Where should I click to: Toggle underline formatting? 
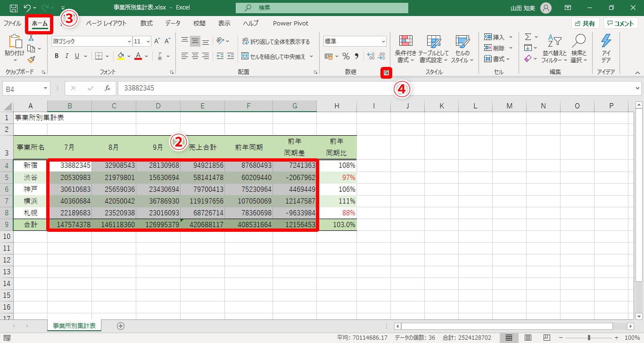click(76, 56)
